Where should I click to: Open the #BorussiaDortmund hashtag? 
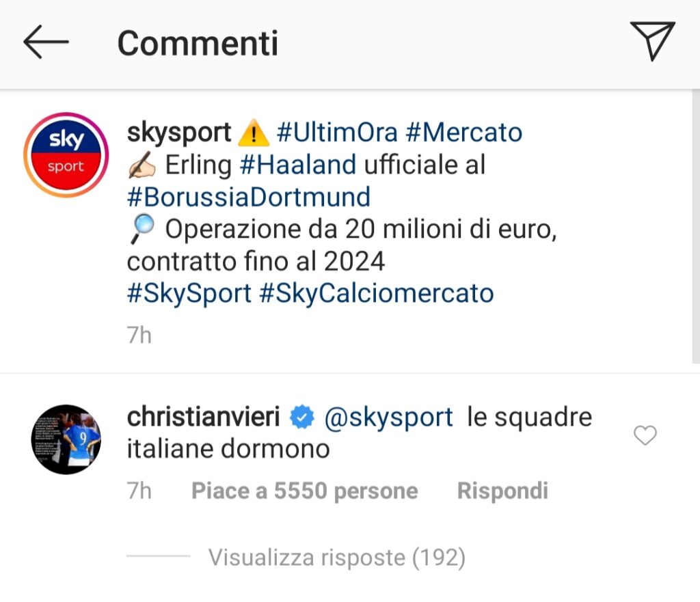click(249, 197)
